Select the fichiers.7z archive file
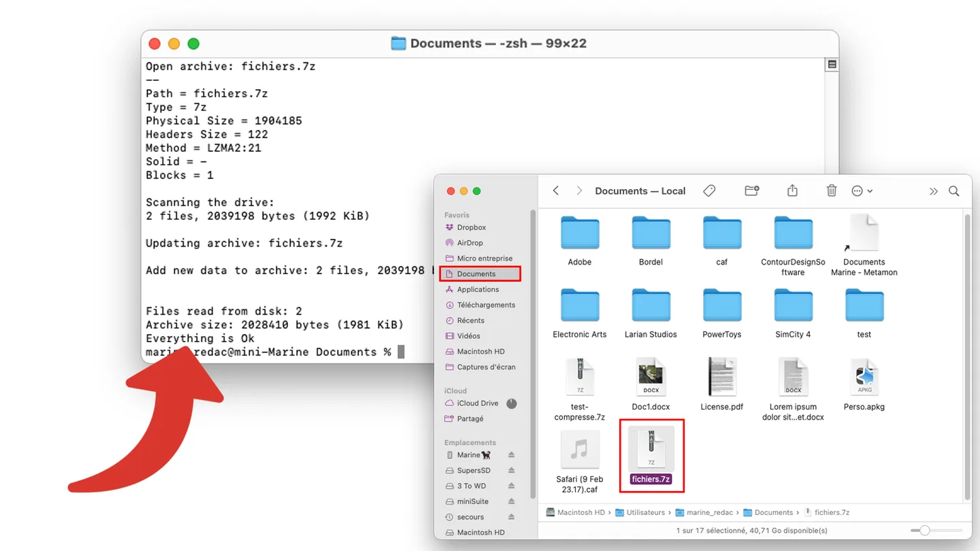The height and width of the screenshot is (551, 980). (651, 456)
